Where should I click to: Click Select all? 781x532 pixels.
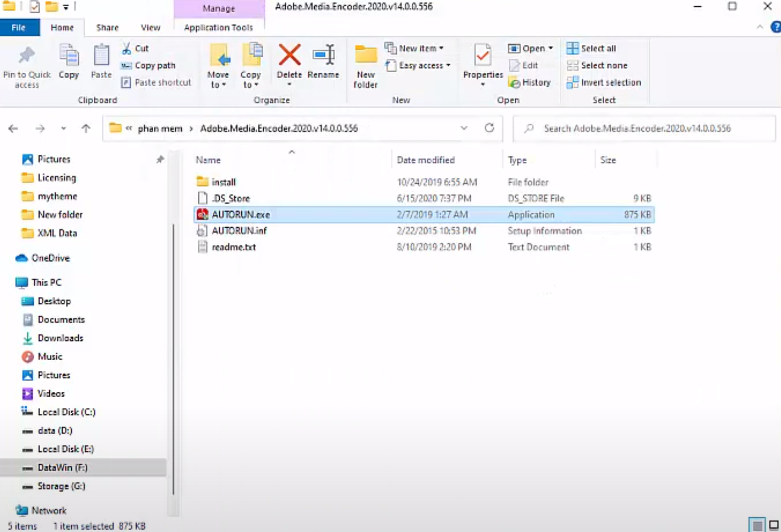(x=591, y=48)
